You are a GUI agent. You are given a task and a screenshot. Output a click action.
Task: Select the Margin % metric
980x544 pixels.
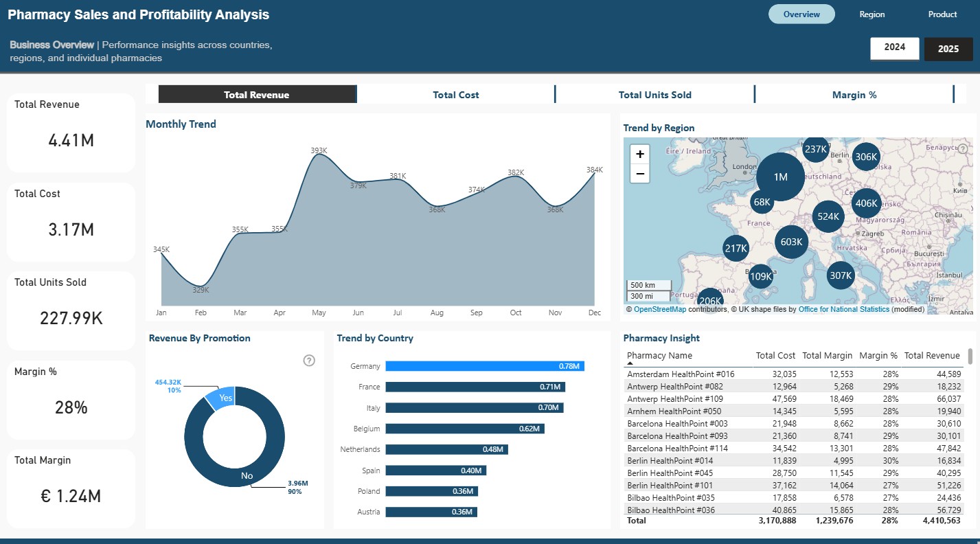point(855,94)
